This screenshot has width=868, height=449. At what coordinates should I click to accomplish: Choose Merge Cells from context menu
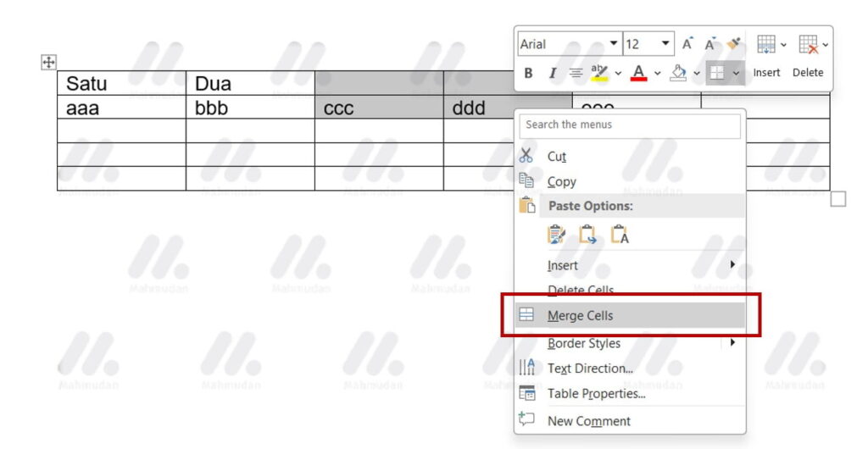(580, 315)
